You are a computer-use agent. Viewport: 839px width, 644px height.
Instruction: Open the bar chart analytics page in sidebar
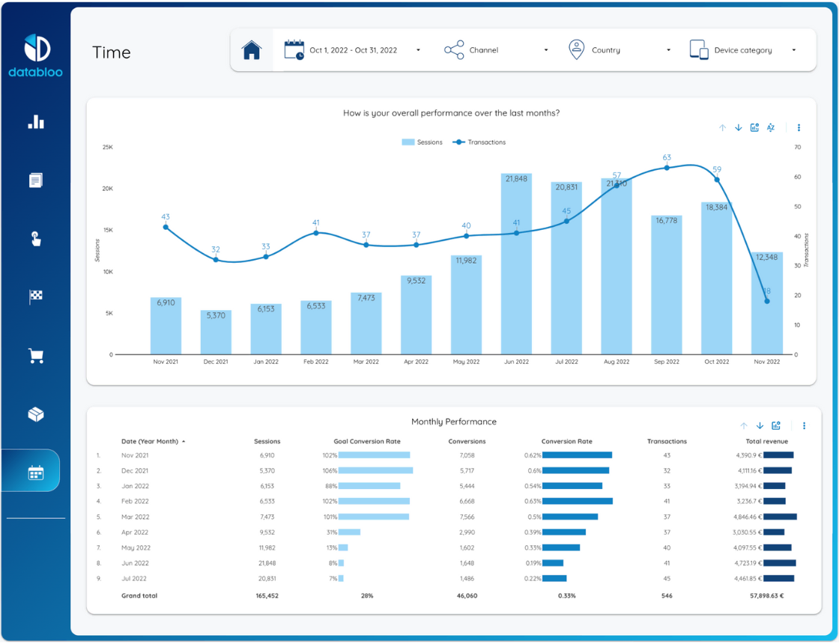click(x=34, y=121)
